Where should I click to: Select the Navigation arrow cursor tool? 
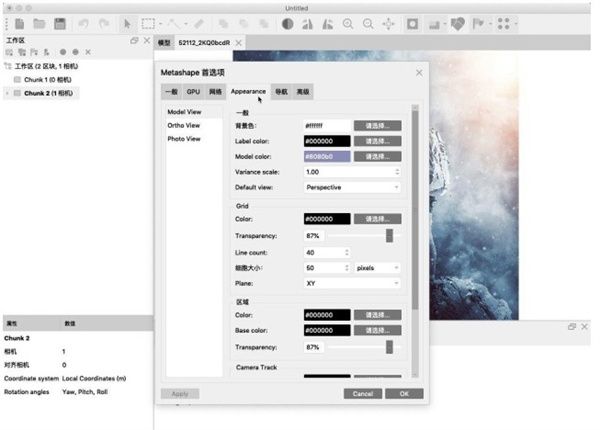(127, 23)
